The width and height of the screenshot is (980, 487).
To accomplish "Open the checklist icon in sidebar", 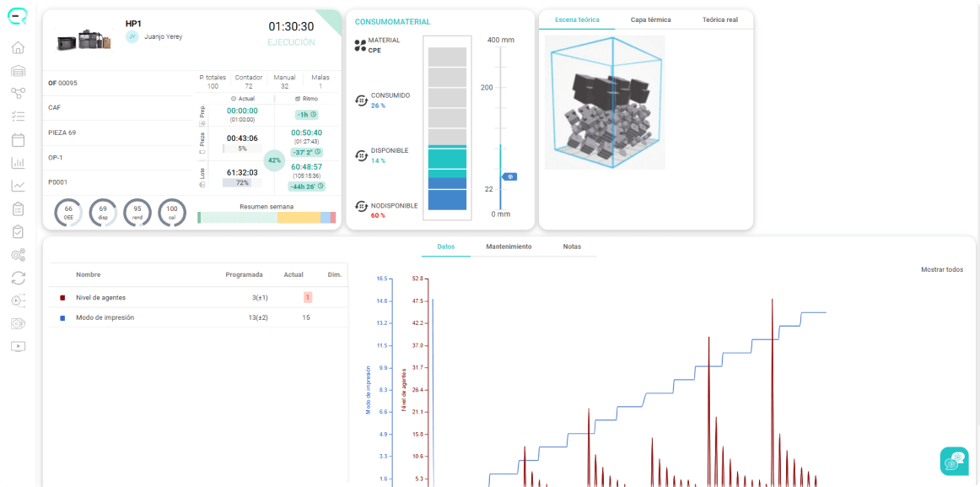I will pos(18,116).
